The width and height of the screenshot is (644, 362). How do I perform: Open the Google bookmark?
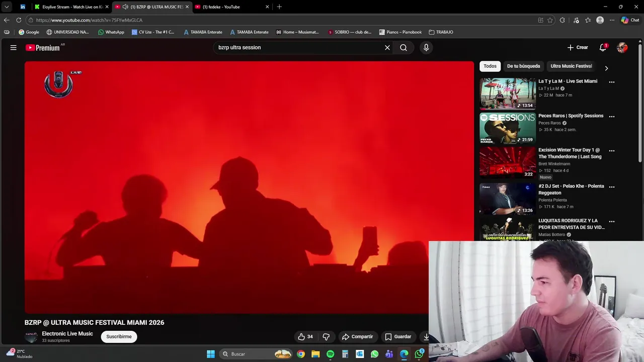pyautogui.click(x=29, y=32)
